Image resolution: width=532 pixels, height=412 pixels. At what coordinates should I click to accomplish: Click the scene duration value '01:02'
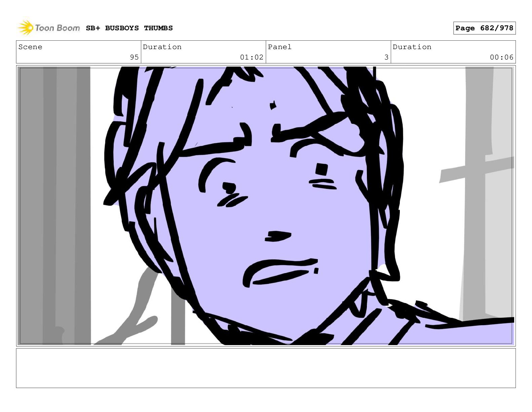[252, 57]
